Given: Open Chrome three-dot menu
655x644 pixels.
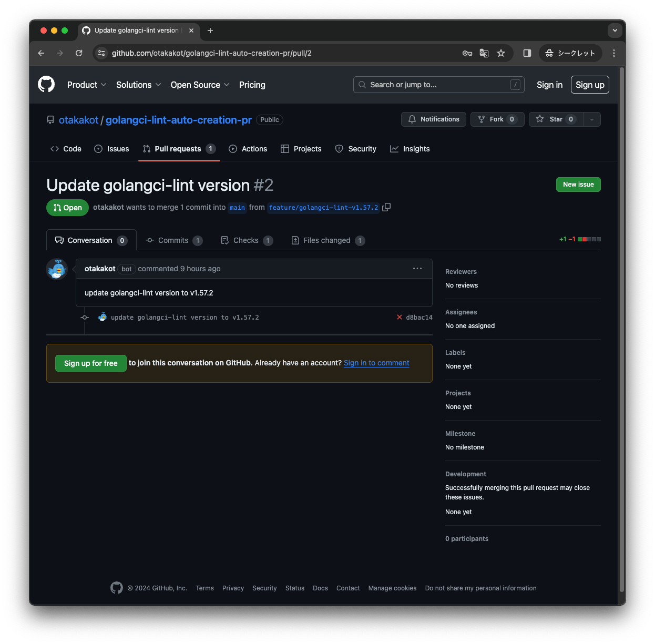Looking at the screenshot, I should [614, 53].
